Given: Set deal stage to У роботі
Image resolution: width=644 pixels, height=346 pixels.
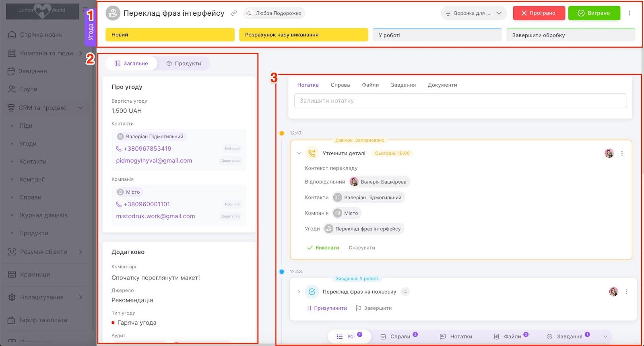Looking at the screenshot, I should pyautogui.click(x=437, y=35).
